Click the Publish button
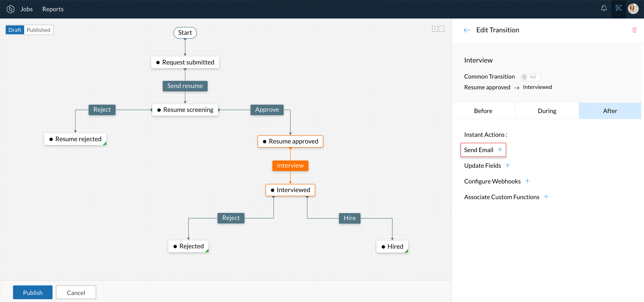 click(x=33, y=292)
